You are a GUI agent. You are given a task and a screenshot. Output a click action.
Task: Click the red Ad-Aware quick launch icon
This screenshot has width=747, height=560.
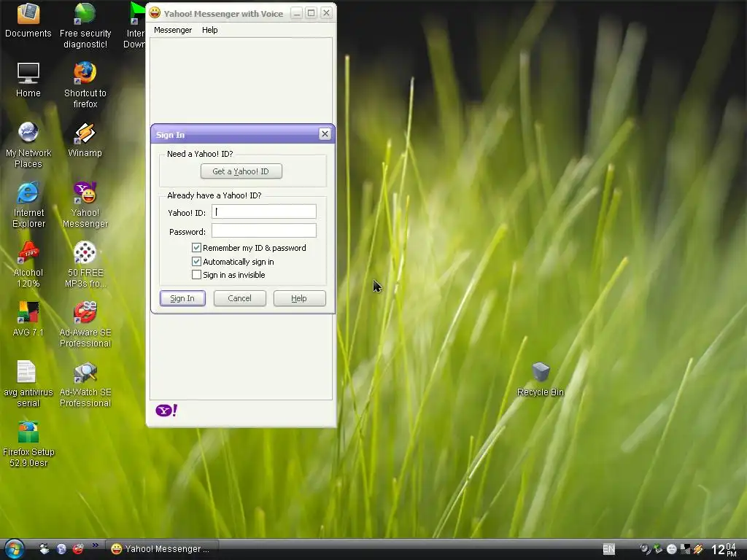pos(78,549)
